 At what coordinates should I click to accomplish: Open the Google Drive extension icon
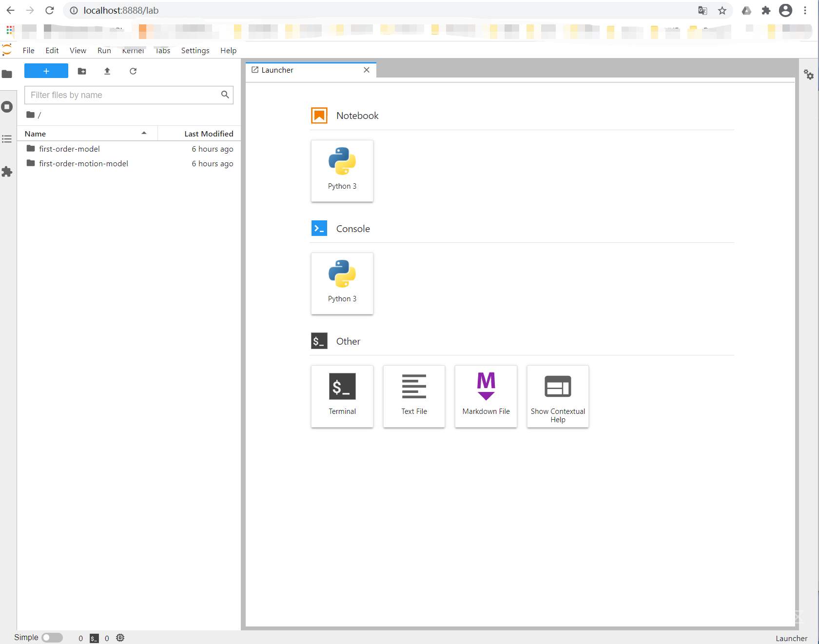coord(746,10)
